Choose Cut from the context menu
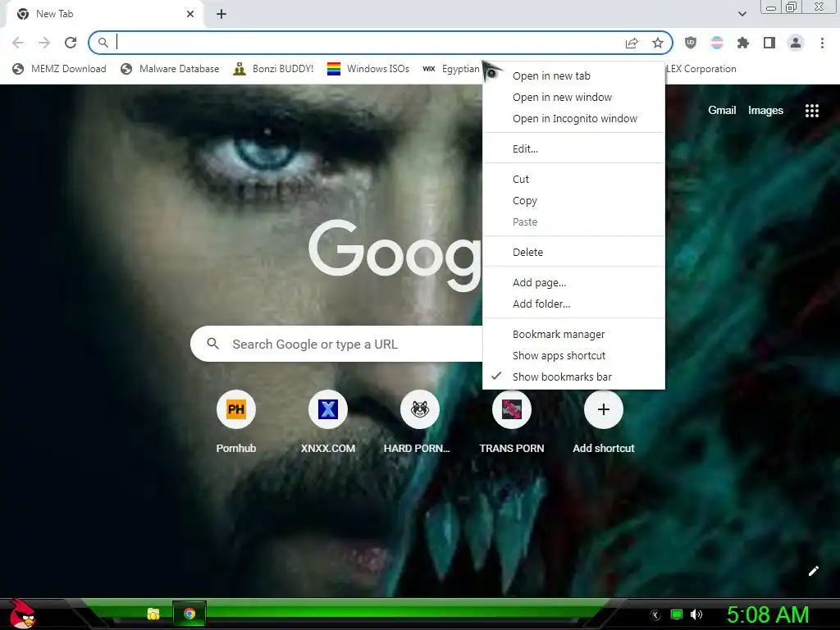 pyautogui.click(x=573, y=180)
